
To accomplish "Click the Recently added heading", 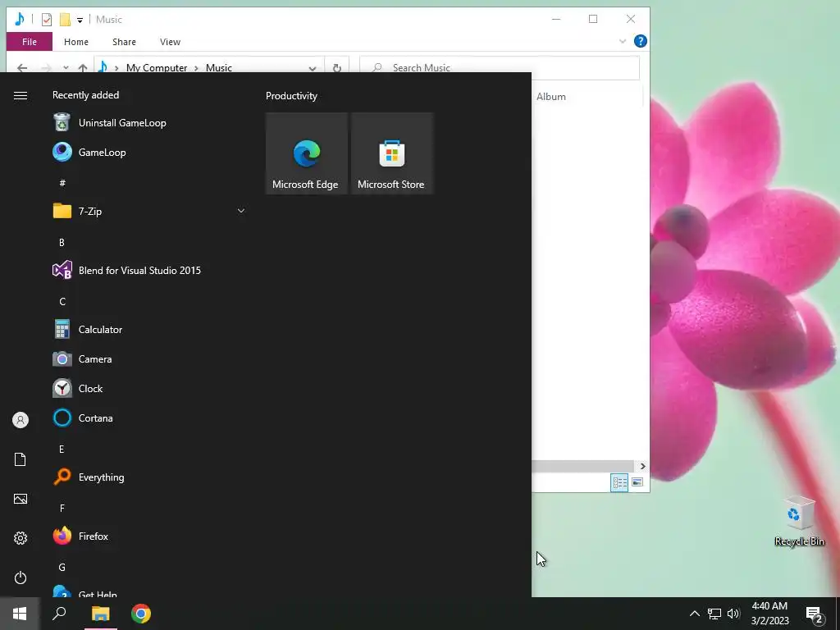I will pos(85,95).
